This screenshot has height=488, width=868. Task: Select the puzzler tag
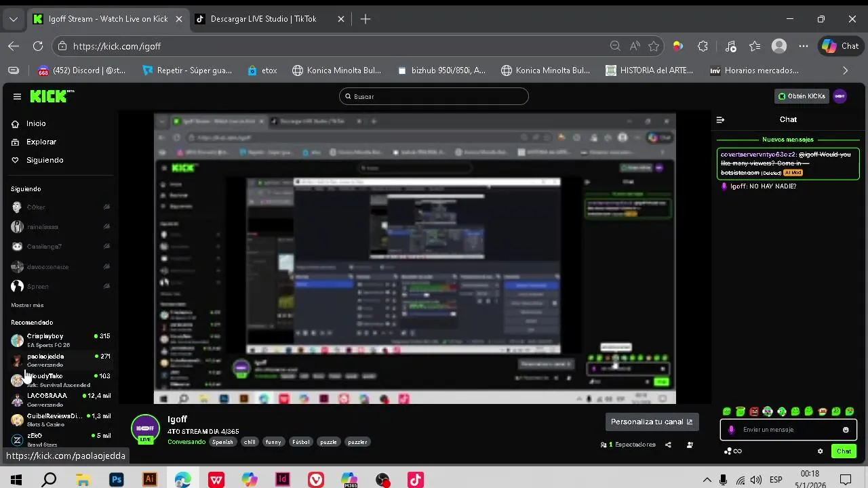[357, 442]
